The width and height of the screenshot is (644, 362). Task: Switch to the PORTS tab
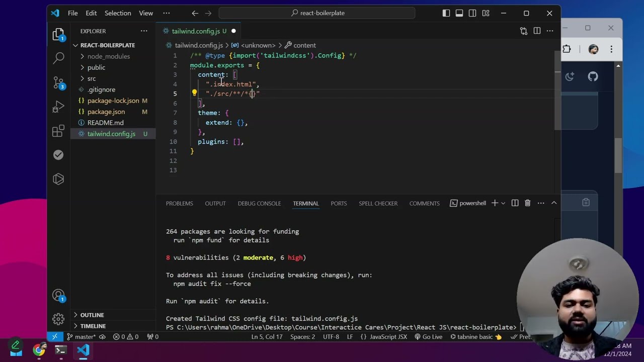tap(339, 203)
